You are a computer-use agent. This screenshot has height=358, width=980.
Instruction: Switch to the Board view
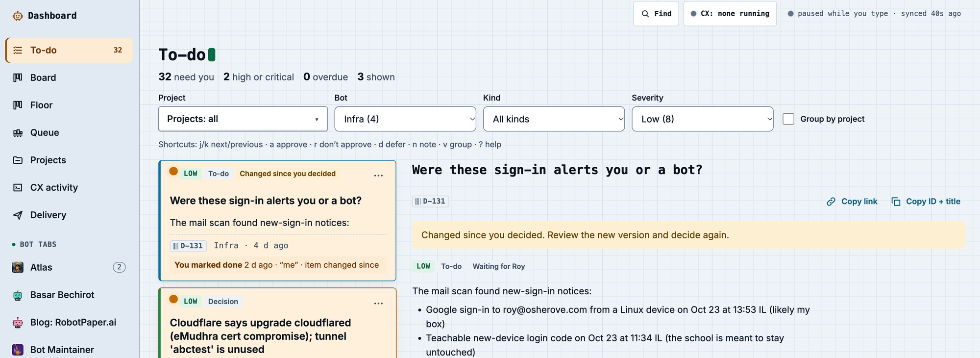pos(69,77)
